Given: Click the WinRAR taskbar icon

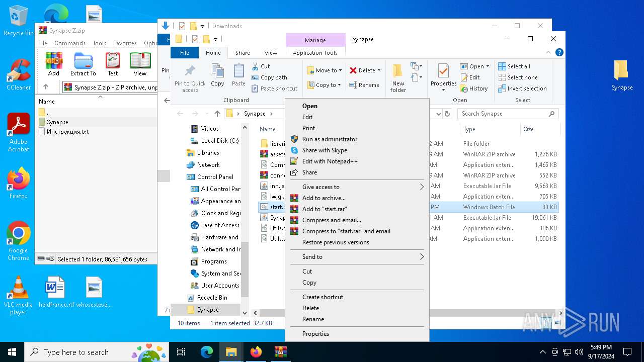Looking at the screenshot, I should 281,352.
